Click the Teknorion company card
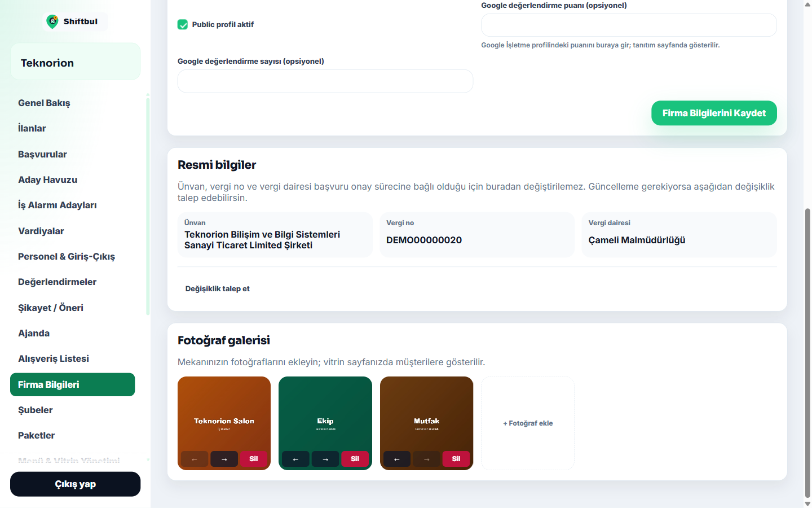812x508 pixels. coord(76,62)
